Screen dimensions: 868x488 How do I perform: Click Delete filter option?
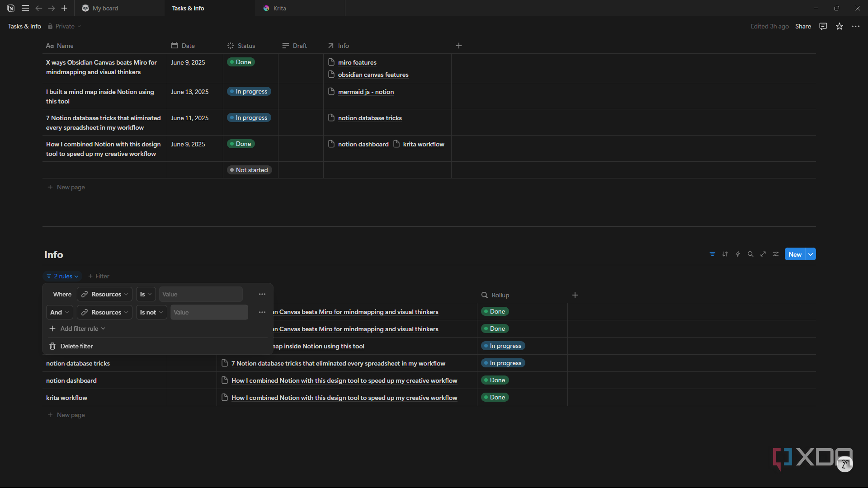[x=76, y=346]
